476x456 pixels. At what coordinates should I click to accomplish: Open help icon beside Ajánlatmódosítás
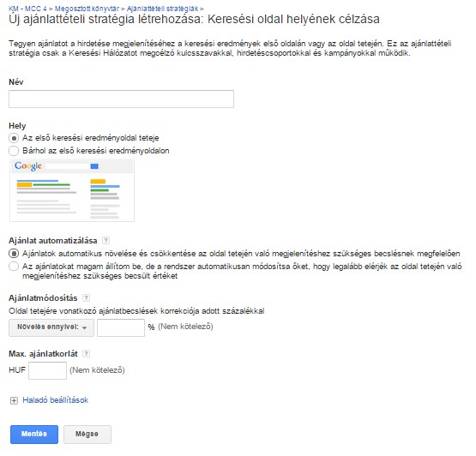pyautogui.click(x=87, y=298)
